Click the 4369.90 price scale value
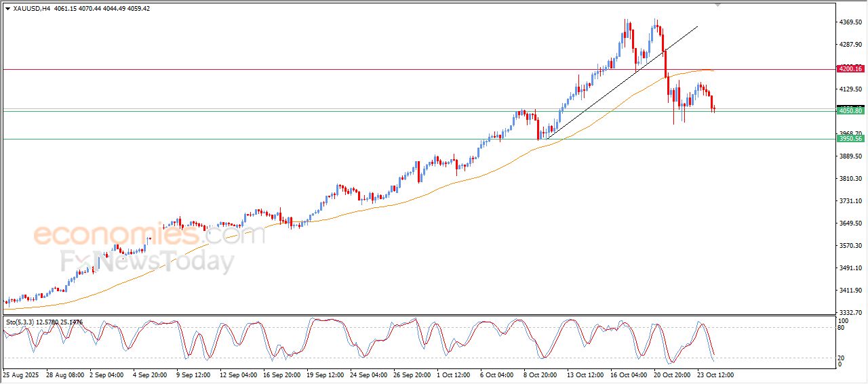The height and width of the screenshot is (384, 868). (x=850, y=22)
